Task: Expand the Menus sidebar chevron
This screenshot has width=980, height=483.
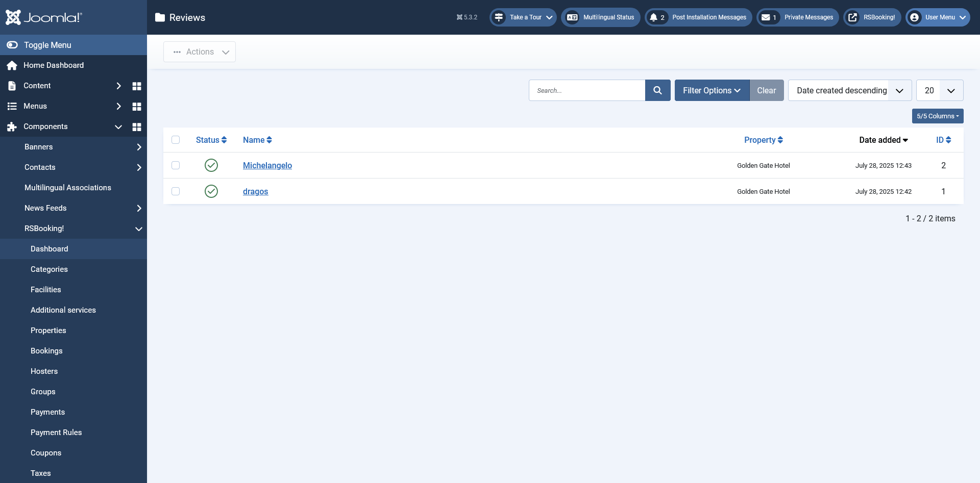Action: [x=118, y=106]
